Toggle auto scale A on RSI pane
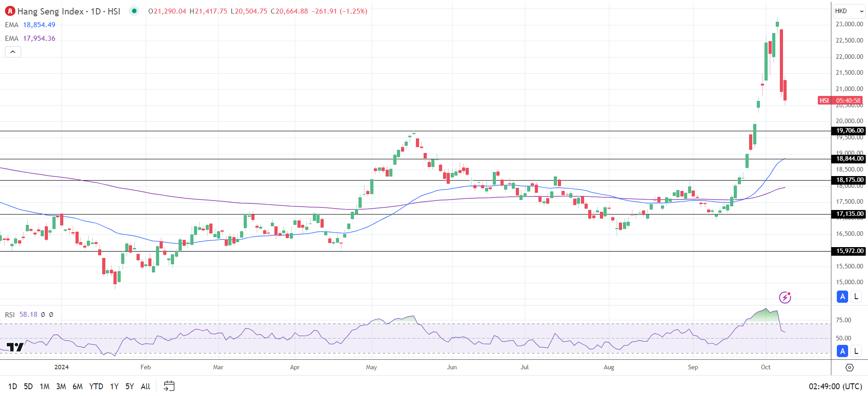The height and width of the screenshot is (396, 868). [842, 351]
